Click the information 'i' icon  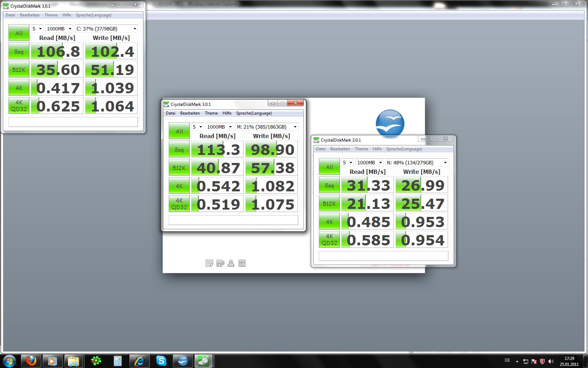(x=242, y=263)
